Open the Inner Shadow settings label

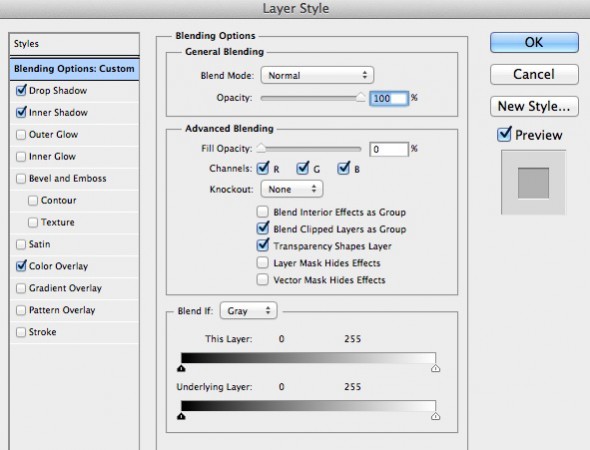click(x=58, y=112)
